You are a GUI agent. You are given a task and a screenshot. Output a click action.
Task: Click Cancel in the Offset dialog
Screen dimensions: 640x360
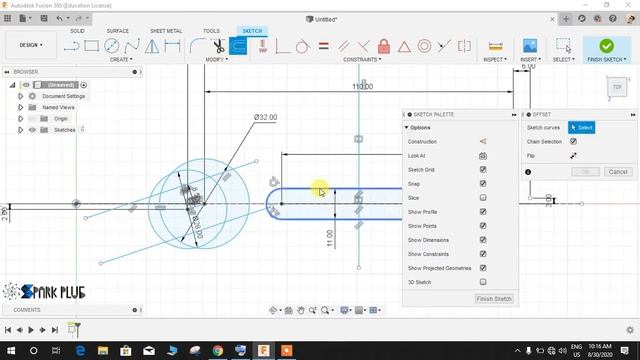[618, 172]
